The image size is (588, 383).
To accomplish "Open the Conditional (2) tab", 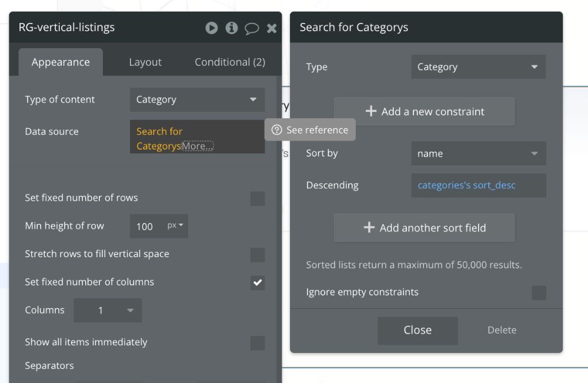I will [x=230, y=62].
